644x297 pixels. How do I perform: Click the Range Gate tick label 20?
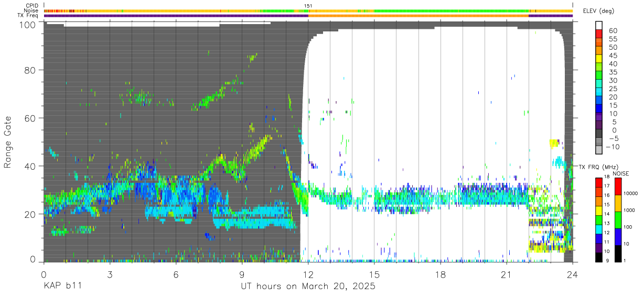pyautogui.click(x=30, y=214)
